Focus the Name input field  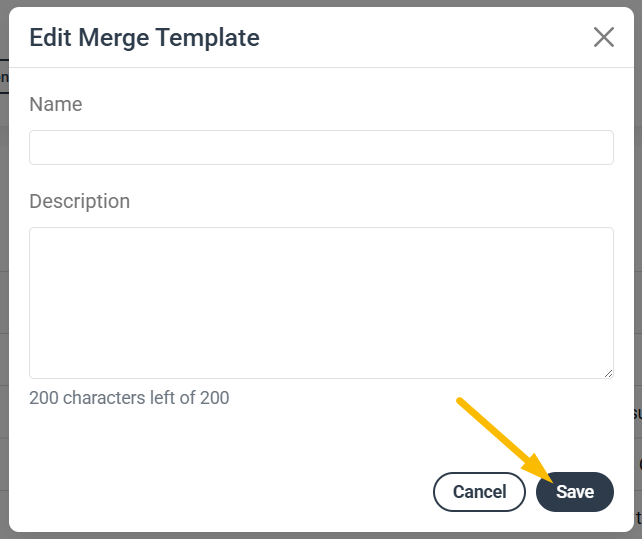click(321, 147)
